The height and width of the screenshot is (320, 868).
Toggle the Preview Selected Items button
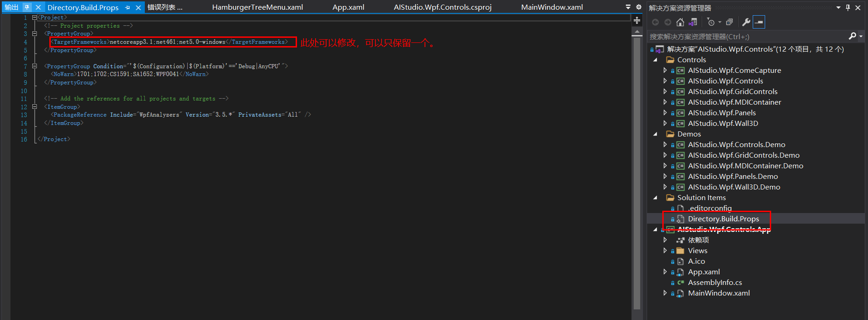tap(759, 22)
